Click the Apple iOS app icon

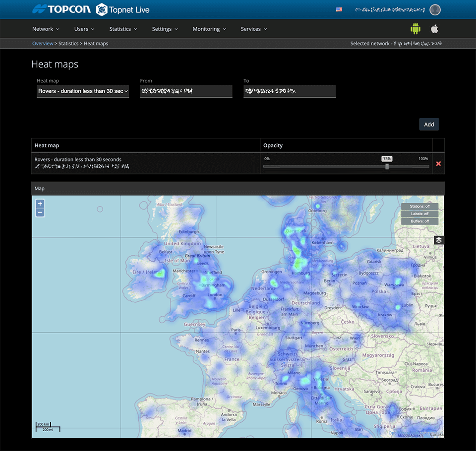coord(434,29)
